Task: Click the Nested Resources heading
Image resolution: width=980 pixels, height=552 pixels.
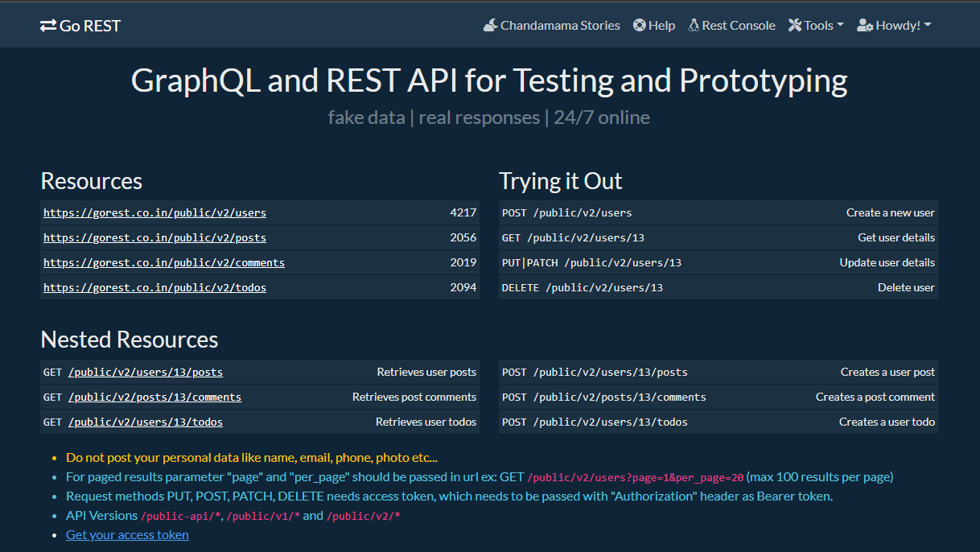Action: [x=129, y=340]
